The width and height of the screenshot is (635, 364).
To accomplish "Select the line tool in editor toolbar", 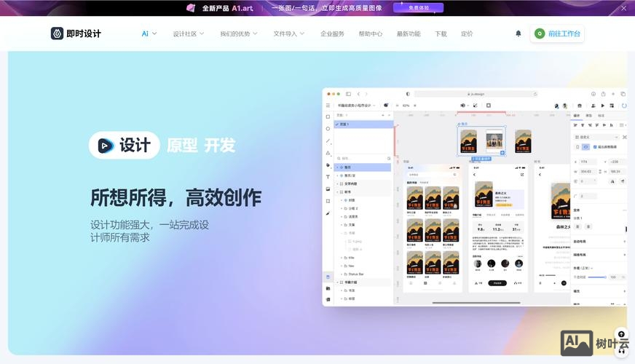I will tap(328, 141).
